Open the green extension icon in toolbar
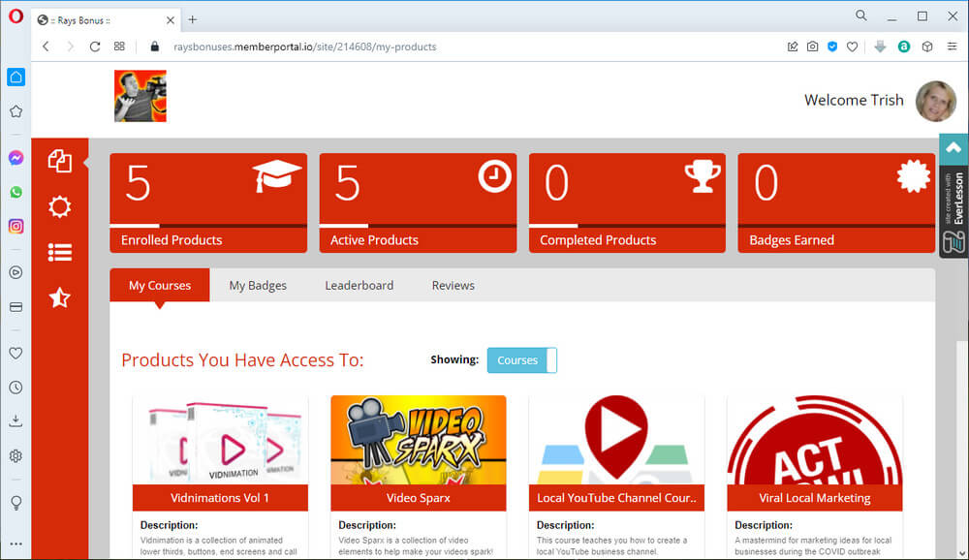This screenshot has height=560, width=969. [904, 47]
